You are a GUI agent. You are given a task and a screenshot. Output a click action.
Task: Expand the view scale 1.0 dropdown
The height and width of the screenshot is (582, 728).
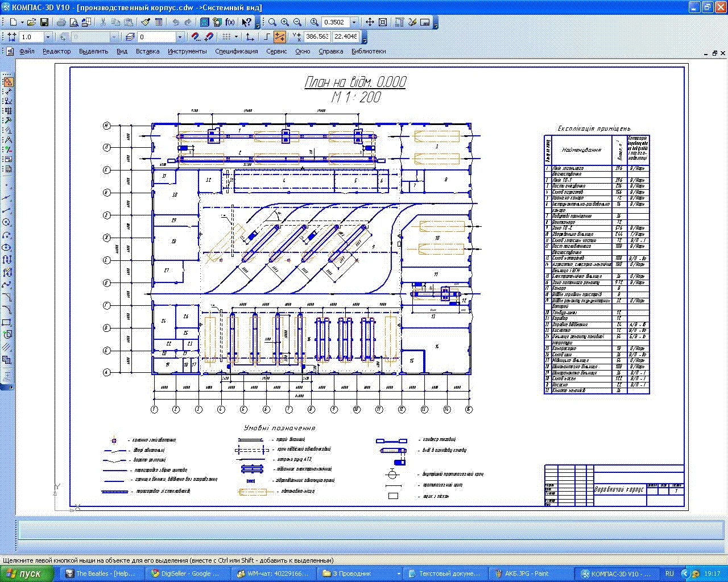(x=48, y=37)
